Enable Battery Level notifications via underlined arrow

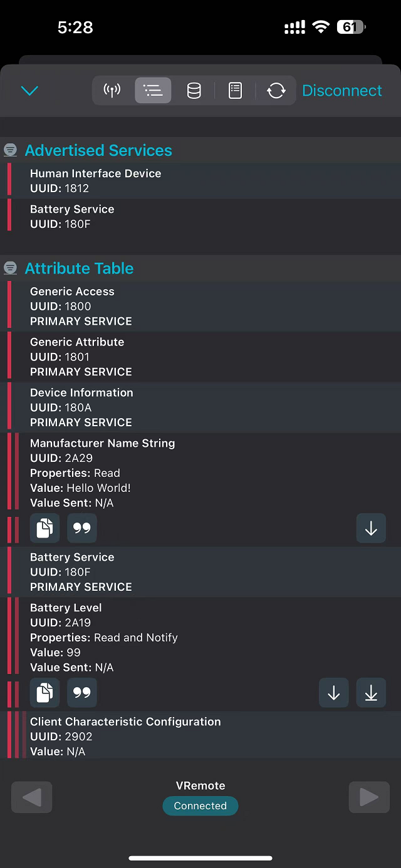click(x=371, y=693)
